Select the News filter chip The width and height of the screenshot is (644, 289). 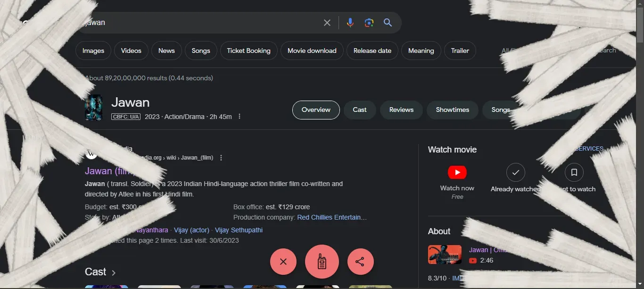point(166,51)
